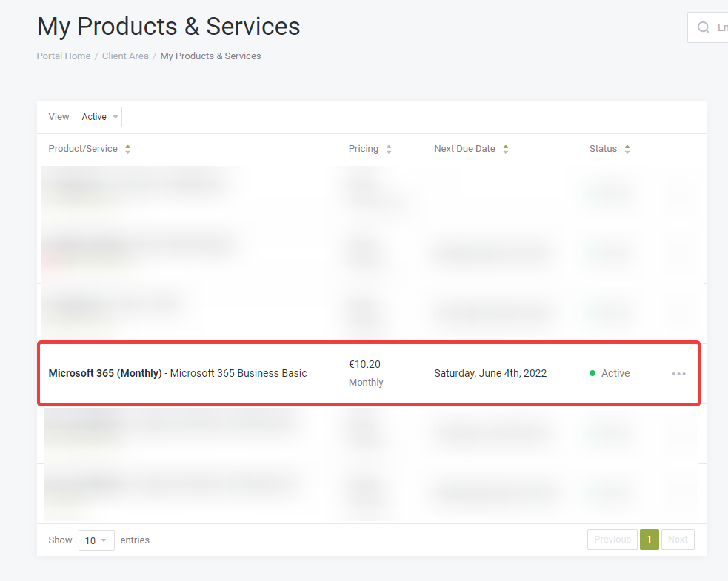Open the View filter dropdown set to Active
This screenshot has height=581, width=728.
pos(99,117)
